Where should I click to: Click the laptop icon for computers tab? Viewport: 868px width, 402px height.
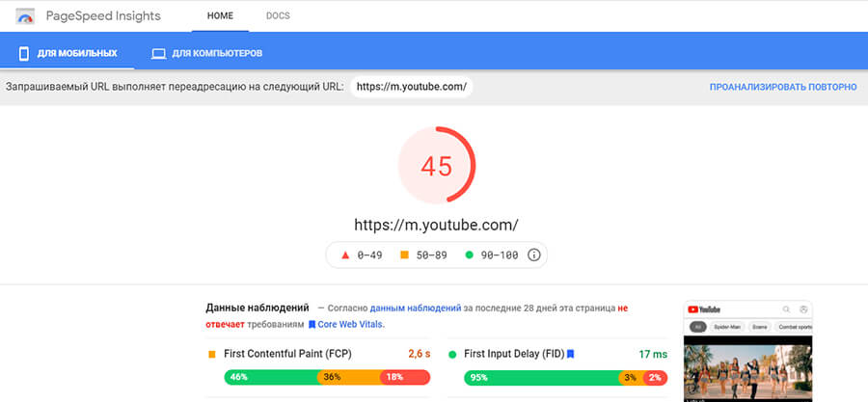(158, 53)
